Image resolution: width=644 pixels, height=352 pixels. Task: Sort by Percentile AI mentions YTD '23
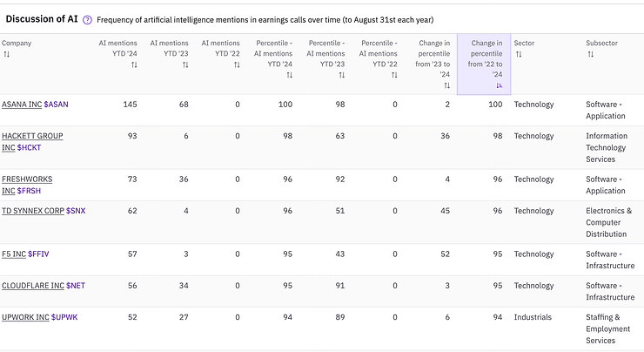341,75
